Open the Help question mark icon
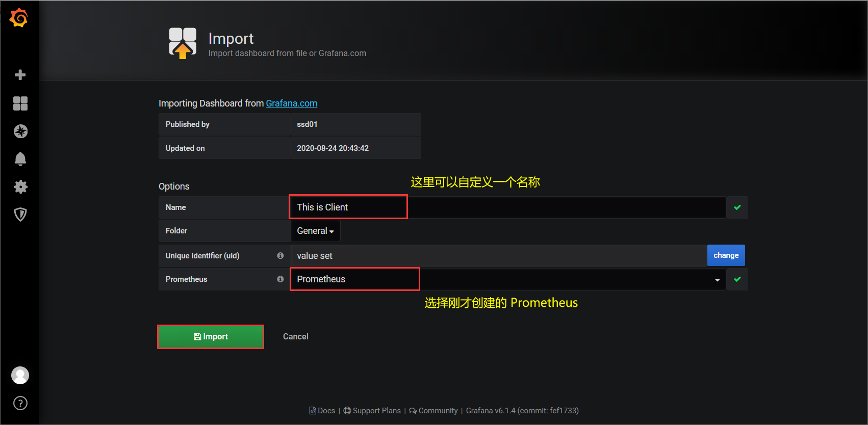The height and width of the screenshot is (425, 868). 20,403
